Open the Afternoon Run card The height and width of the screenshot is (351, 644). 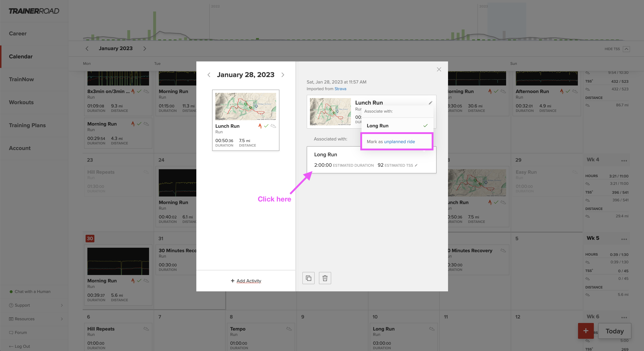click(x=547, y=93)
